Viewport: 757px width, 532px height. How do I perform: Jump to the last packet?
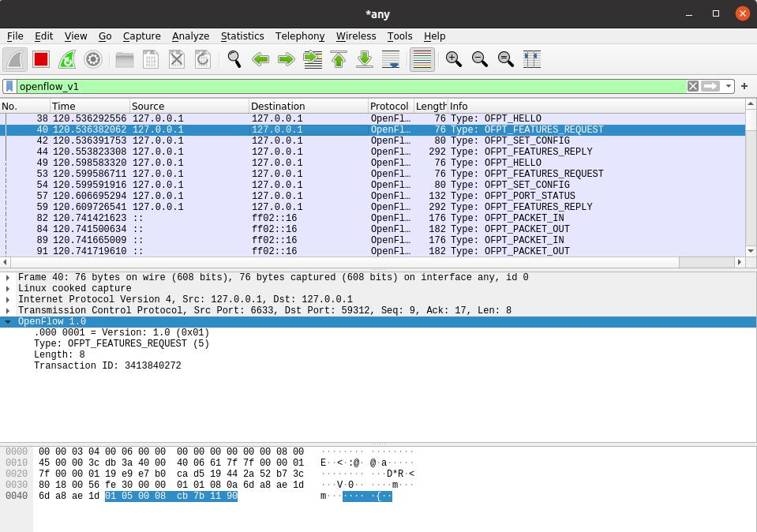click(363, 59)
